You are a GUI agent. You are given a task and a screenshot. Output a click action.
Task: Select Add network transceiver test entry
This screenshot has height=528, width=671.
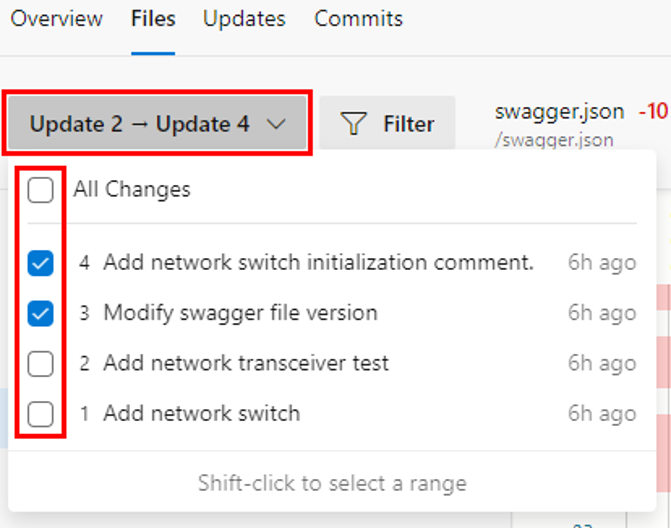[x=246, y=363]
